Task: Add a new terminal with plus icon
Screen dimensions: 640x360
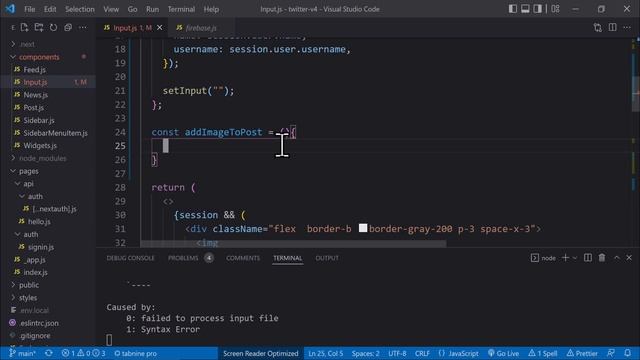Action: 565,258
